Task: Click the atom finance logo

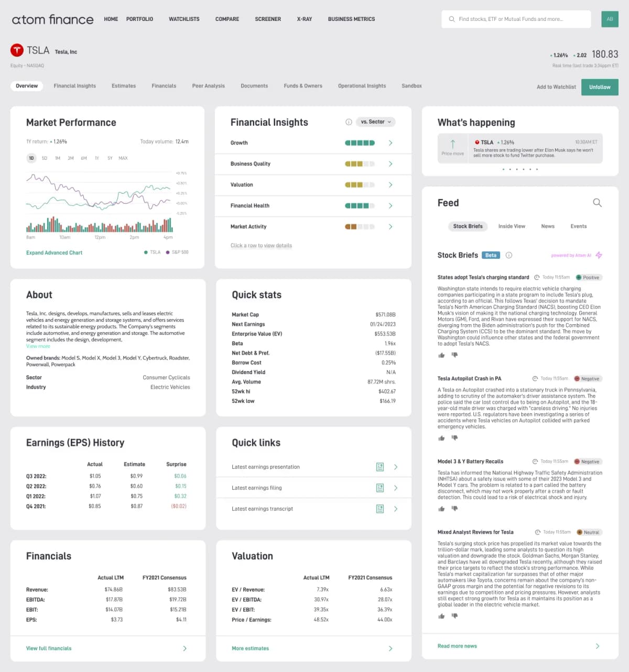Action: (52, 19)
